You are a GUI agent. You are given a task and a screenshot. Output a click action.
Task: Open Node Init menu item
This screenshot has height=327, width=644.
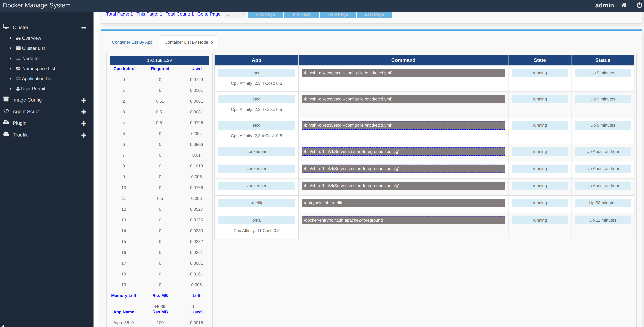pos(32,59)
